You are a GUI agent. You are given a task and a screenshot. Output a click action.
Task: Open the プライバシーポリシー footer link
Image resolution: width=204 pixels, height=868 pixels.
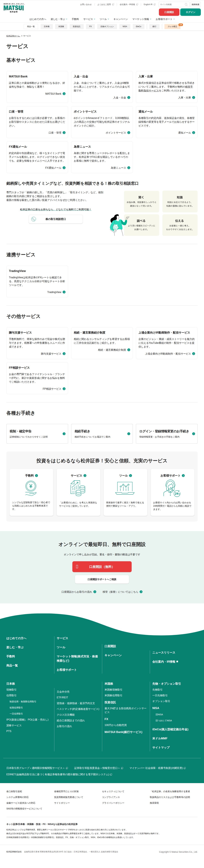(113, 803)
